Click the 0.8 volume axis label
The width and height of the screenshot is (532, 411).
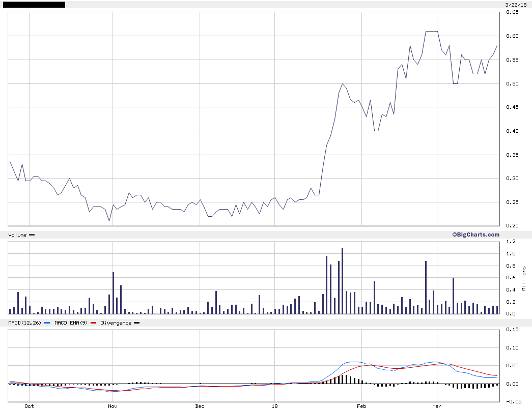[x=511, y=266]
